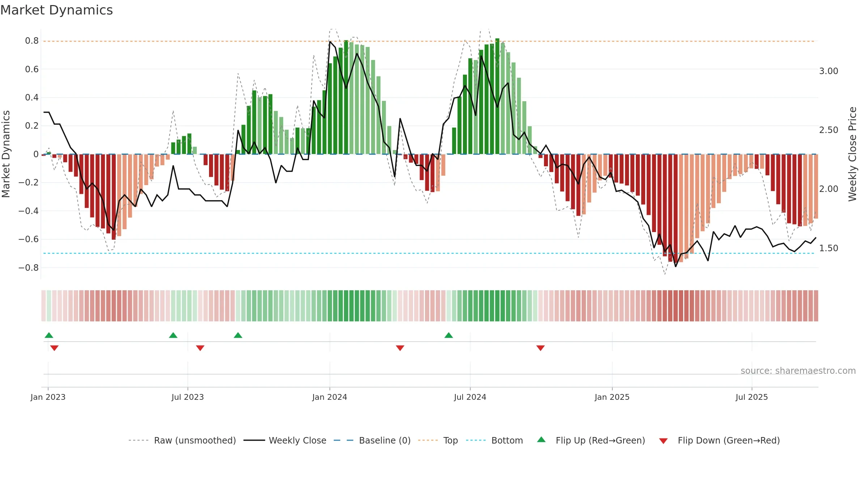Click the 3.00 price tick on right axis
The image size is (868, 488).
(x=829, y=71)
